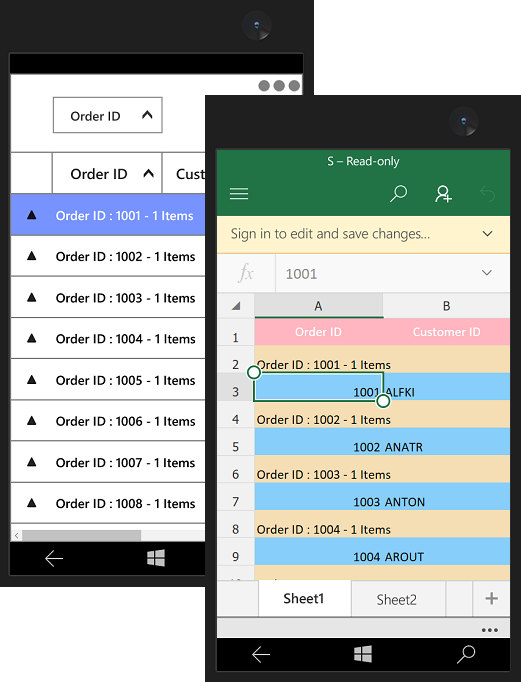This screenshot has height=682, width=521.
Task: Open the find search icon in Excel header
Action: tap(398, 194)
